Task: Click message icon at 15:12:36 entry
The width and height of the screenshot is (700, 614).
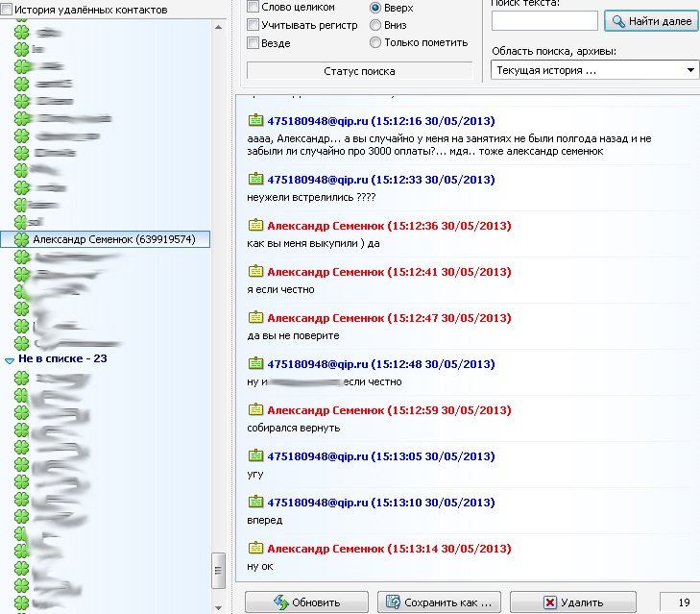Action: coord(255,225)
